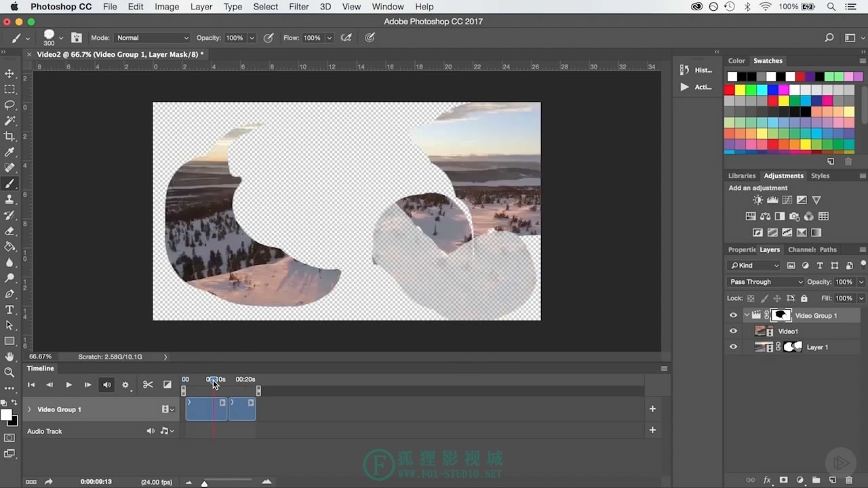
Task: Hide the Video1 layer
Action: [x=733, y=331]
